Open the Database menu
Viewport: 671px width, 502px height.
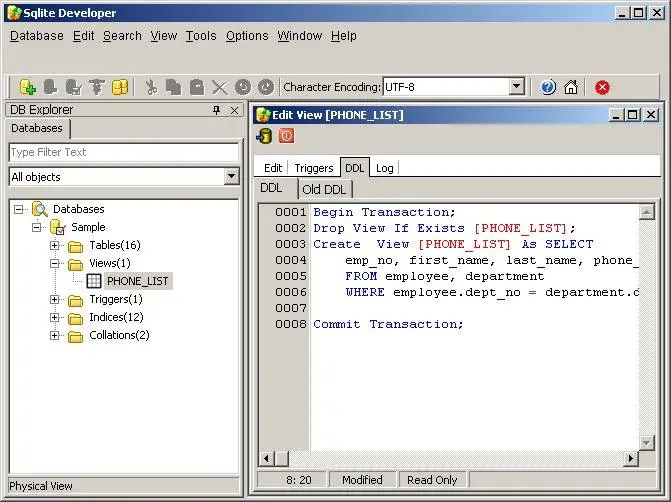pyautogui.click(x=37, y=36)
